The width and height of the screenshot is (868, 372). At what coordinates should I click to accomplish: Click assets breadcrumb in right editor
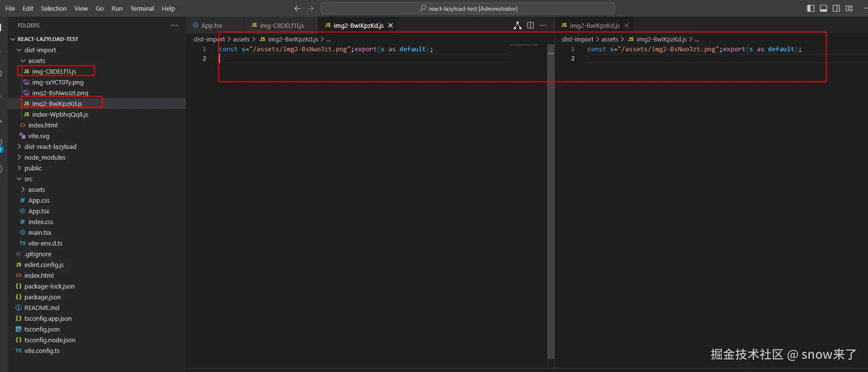click(609, 39)
